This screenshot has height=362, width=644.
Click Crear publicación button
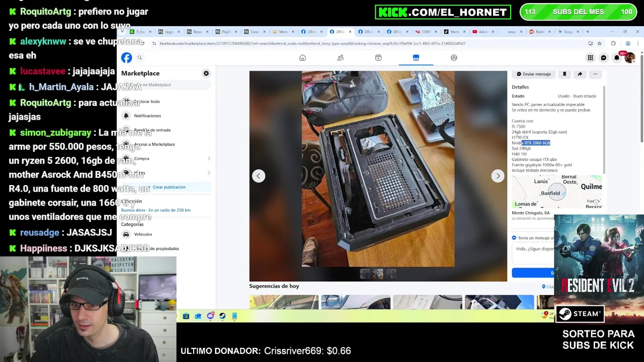pyautogui.click(x=166, y=187)
